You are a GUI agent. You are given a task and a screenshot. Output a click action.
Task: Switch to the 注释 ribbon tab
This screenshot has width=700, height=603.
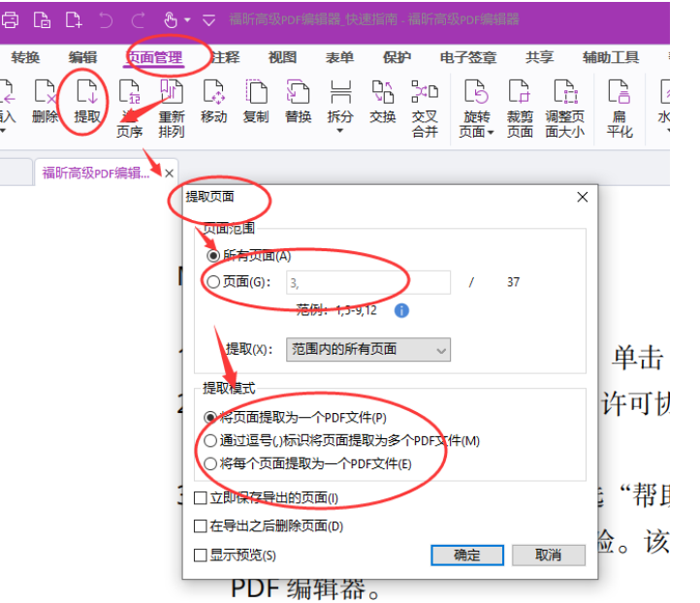tap(225, 57)
